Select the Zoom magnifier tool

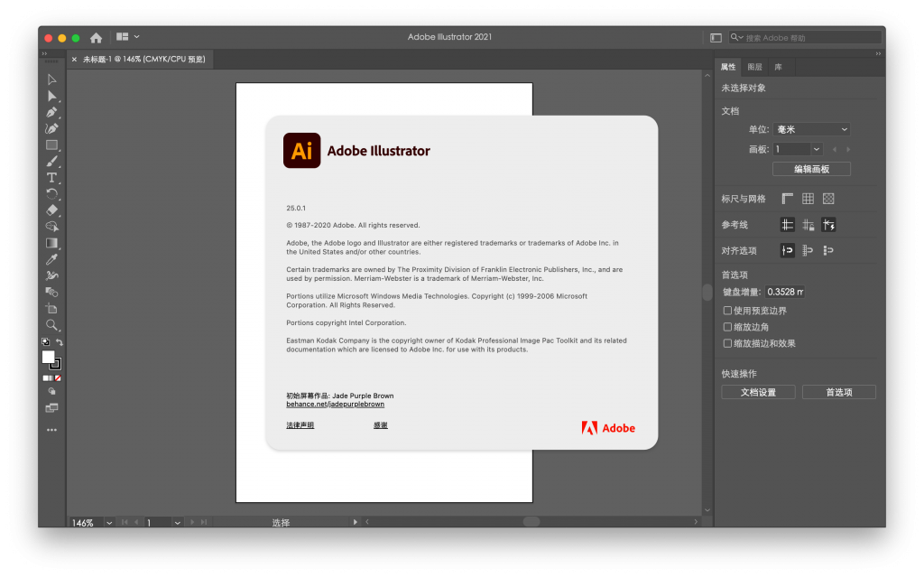51,325
